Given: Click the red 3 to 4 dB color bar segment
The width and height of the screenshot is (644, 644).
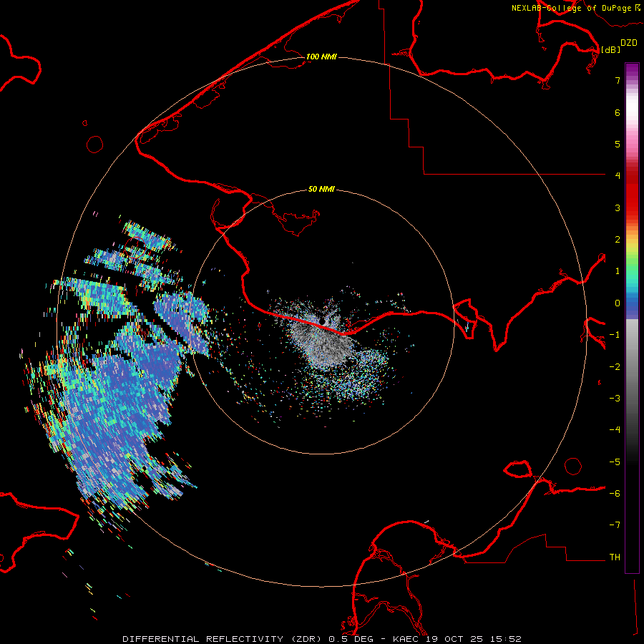Looking at the screenshot, I should (x=632, y=191).
